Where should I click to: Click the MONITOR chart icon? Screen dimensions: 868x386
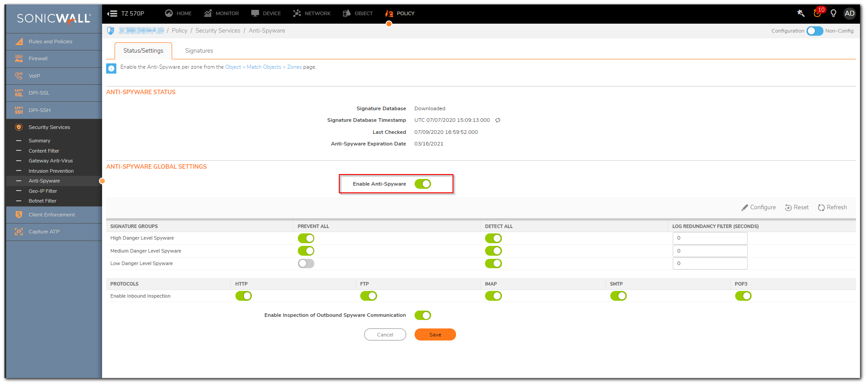tap(208, 13)
